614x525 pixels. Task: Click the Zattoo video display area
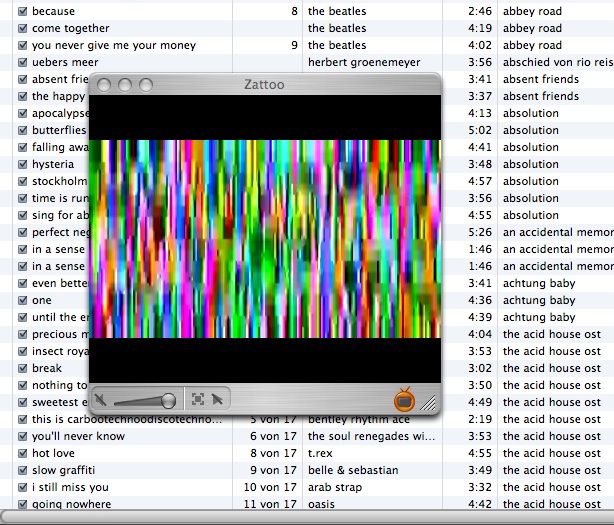tap(265, 238)
